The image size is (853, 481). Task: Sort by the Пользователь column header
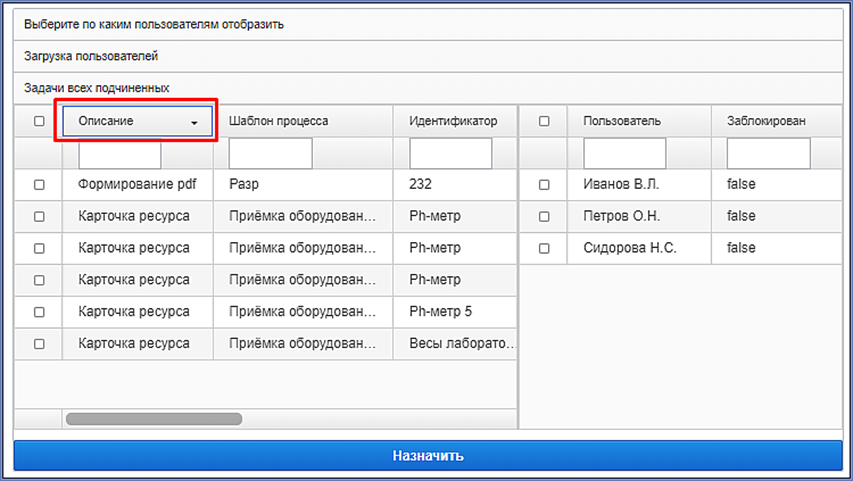pyautogui.click(x=639, y=121)
